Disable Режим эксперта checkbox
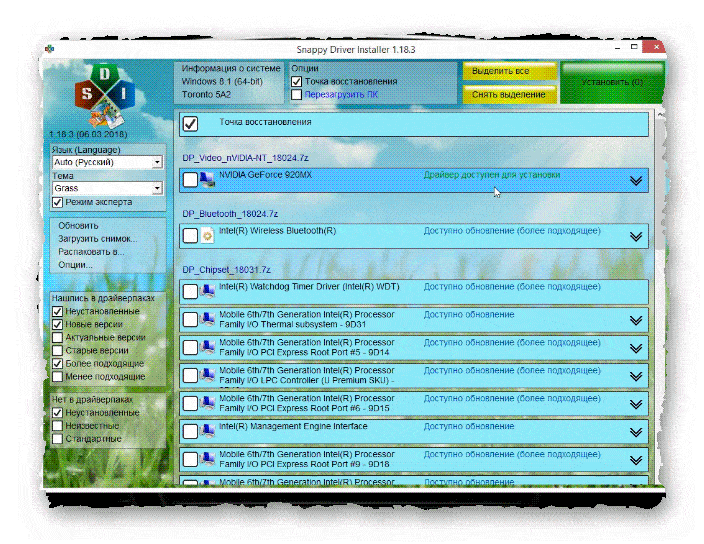 [x=57, y=202]
